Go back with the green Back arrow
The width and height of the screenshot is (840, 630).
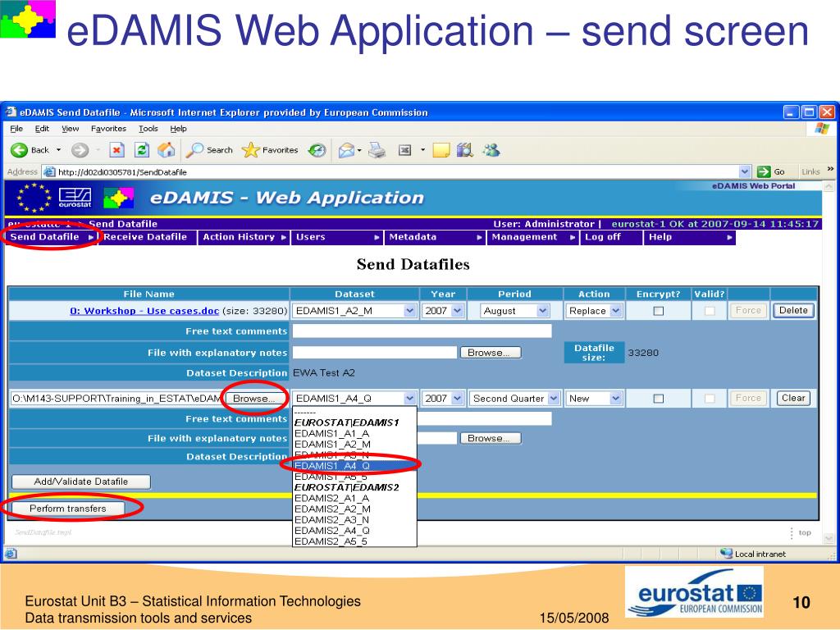click(x=20, y=150)
